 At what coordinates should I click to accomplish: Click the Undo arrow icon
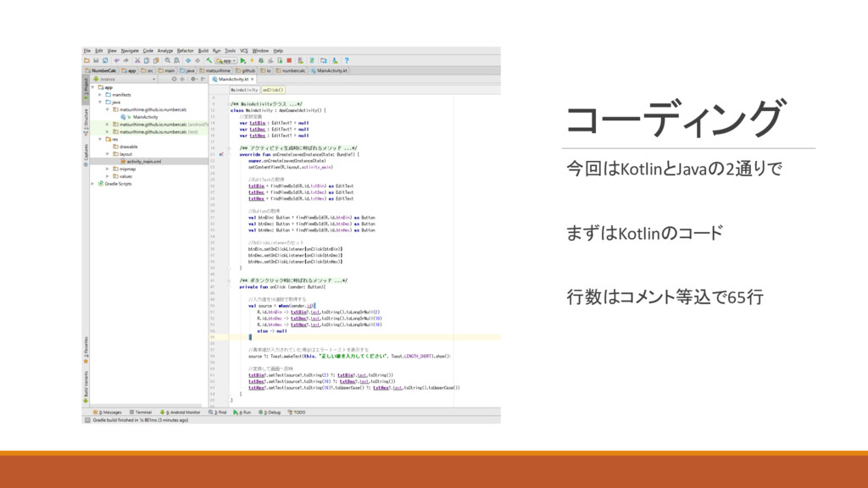[x=117, y=60]
